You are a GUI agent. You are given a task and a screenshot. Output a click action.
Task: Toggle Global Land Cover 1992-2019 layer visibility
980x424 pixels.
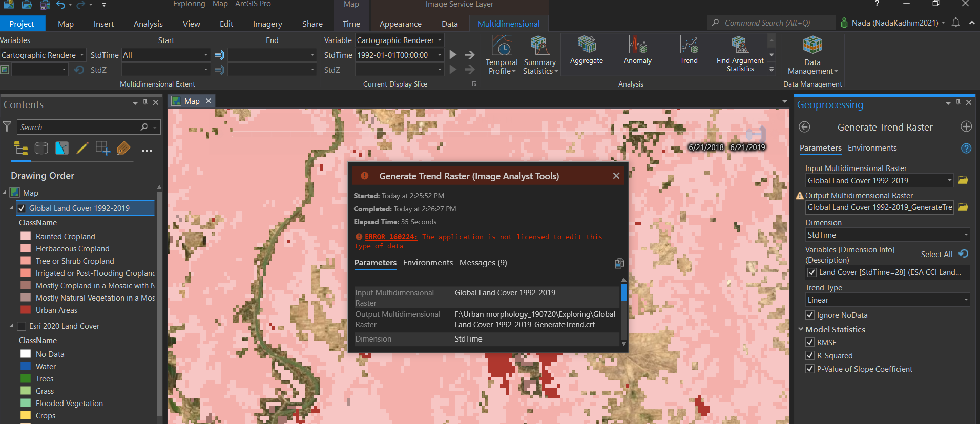22,208
